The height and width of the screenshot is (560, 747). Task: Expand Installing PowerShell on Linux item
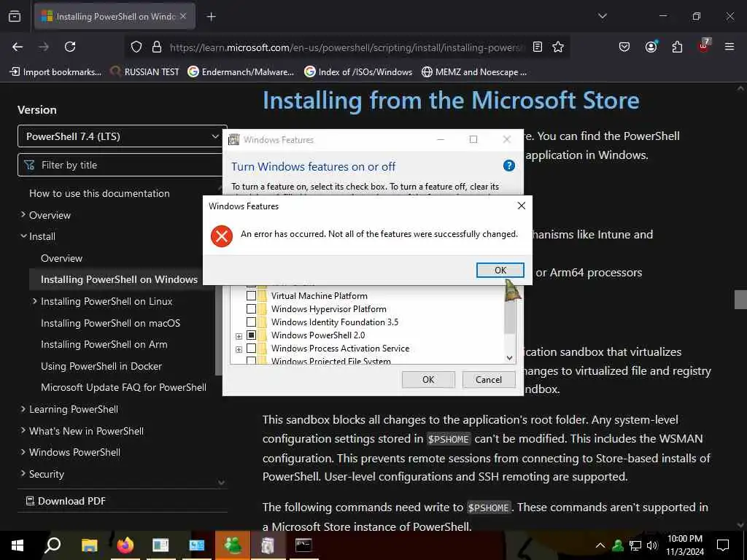coord(34,301)
